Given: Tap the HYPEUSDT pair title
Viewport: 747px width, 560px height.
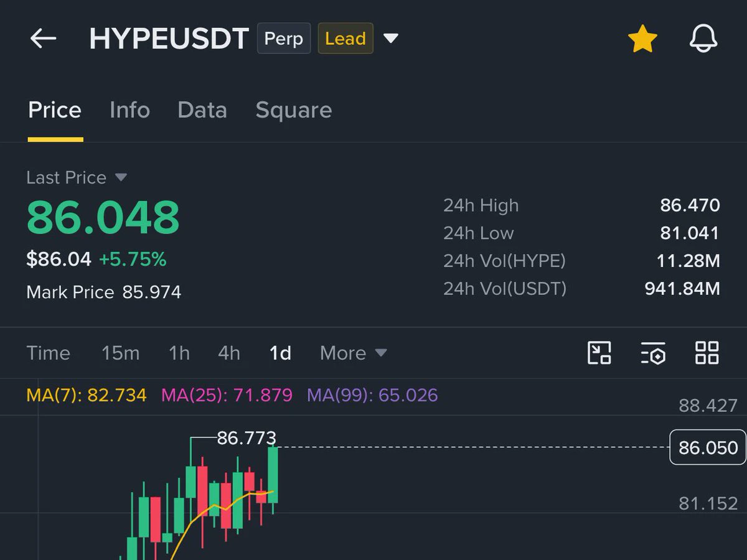Looking at the screenshot, I should pyautogui.click(x=169, y=39).
